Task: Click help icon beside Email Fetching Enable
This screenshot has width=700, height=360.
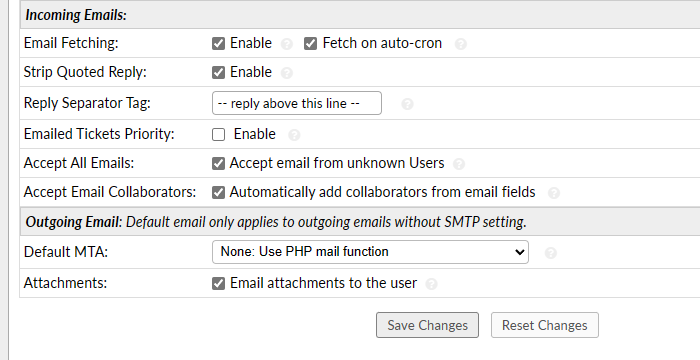Action: coord(287,44)
